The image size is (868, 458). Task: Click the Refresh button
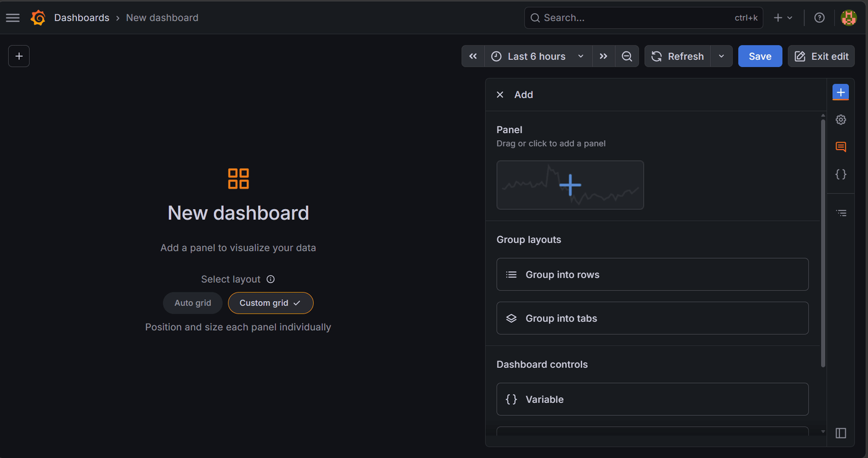coord(678,56)
